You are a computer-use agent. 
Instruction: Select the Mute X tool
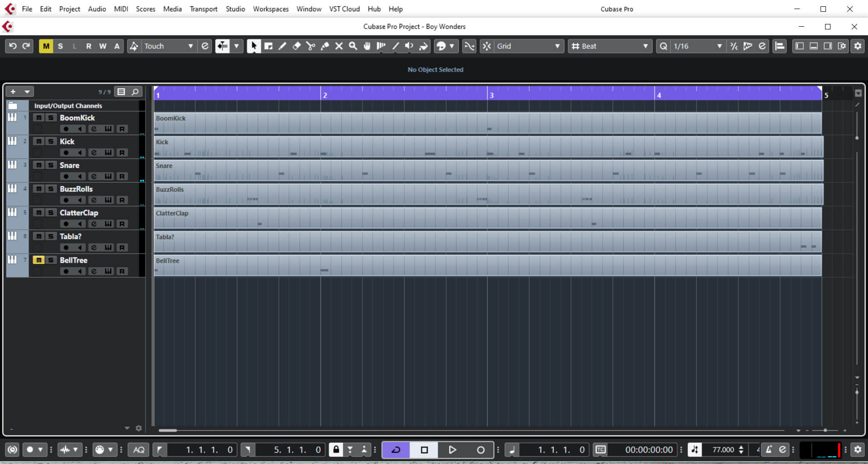pyautogui.click(x=339, y=46)
